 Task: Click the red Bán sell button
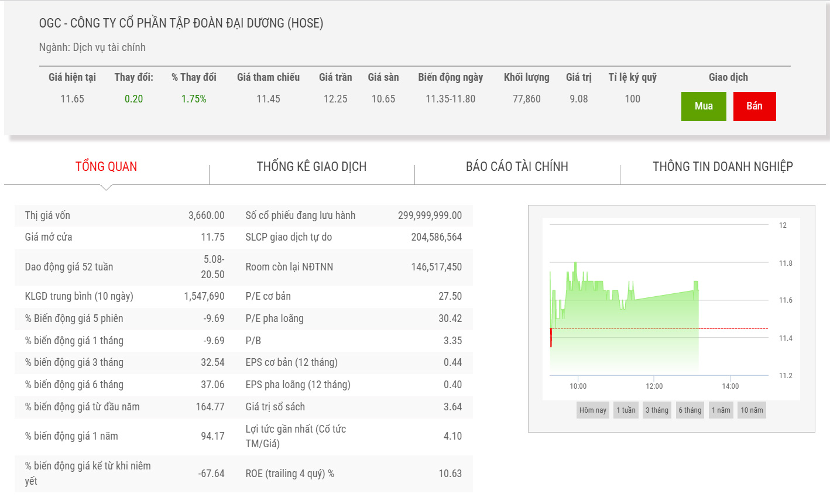tap(754, 107)
